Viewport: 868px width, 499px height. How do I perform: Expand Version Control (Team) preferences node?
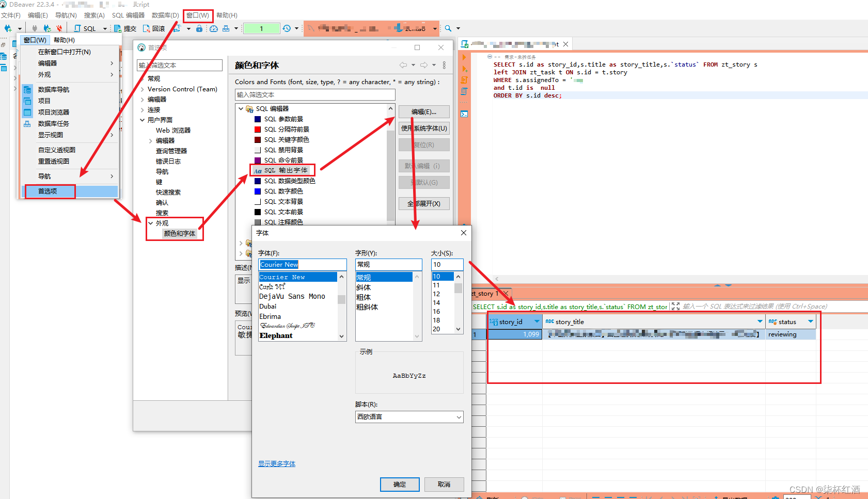pos(143,89)
